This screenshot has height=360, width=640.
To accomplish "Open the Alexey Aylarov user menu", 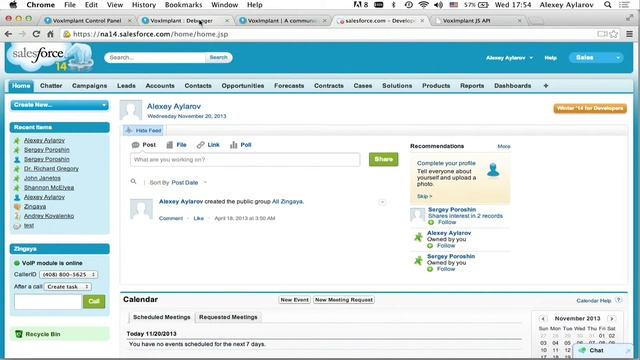I will (509, 58).
